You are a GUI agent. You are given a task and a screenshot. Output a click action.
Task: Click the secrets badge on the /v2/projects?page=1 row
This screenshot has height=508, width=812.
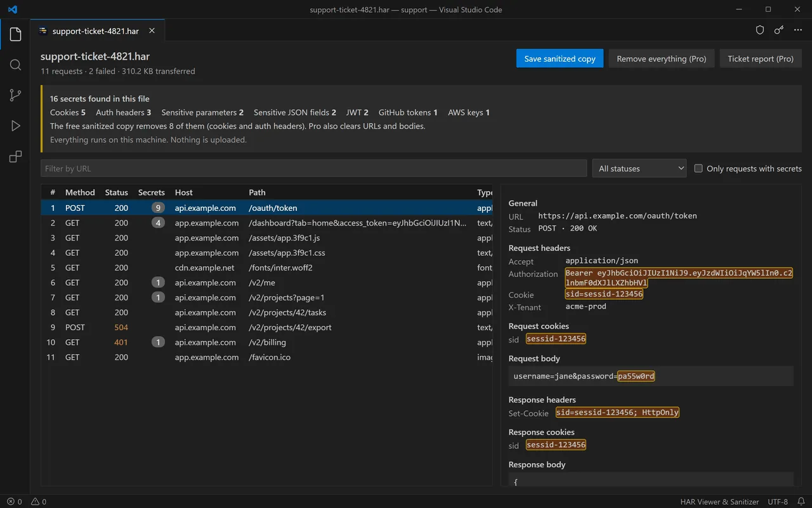(158, 297)
